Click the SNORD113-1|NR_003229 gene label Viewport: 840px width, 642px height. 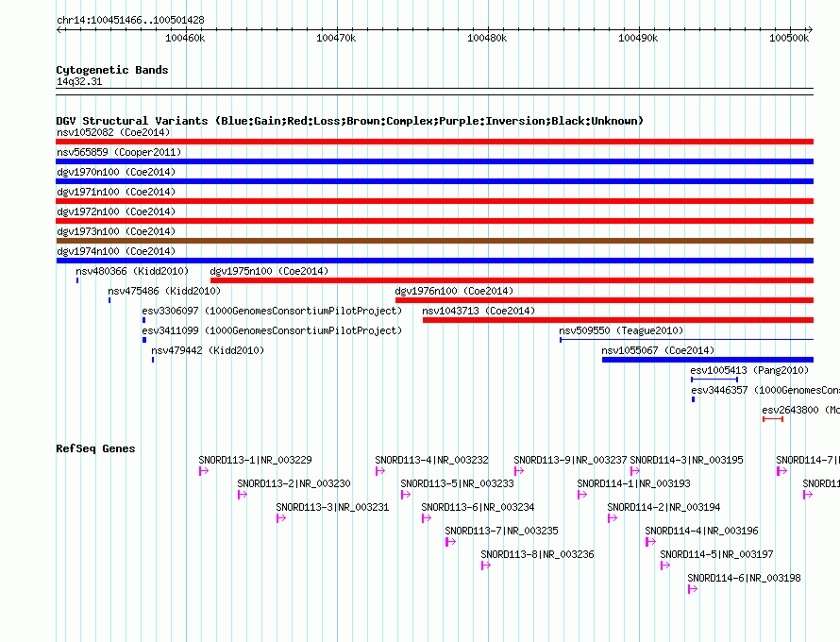(x=255, y=460)
